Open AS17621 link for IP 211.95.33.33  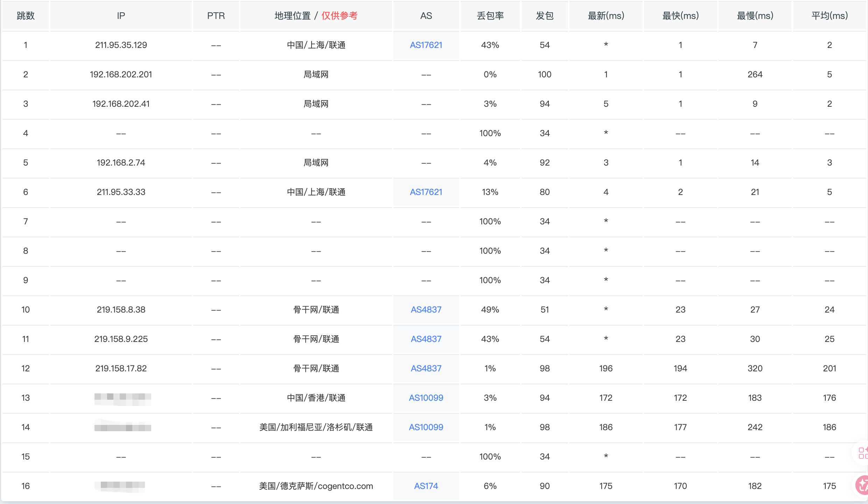426,192
